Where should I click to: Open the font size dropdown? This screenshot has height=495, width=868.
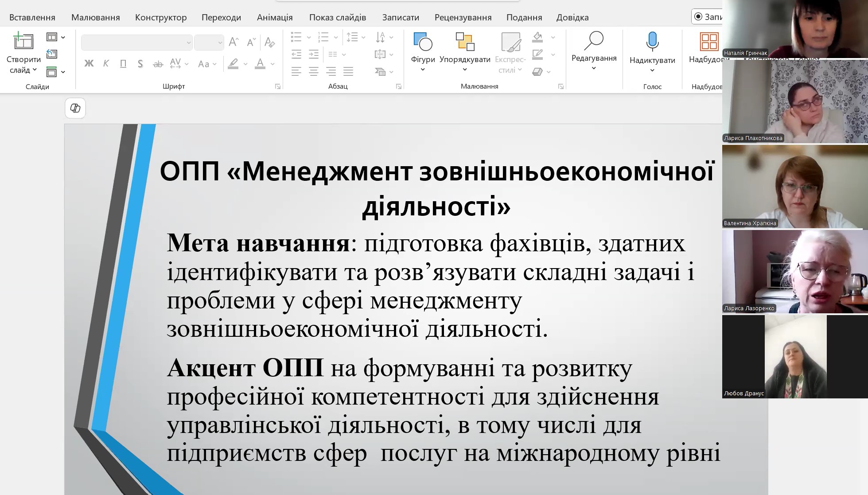point(220,43)
